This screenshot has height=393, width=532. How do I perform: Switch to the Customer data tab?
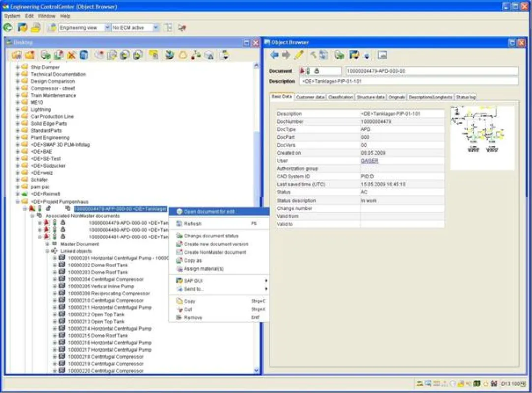(310, 97)
